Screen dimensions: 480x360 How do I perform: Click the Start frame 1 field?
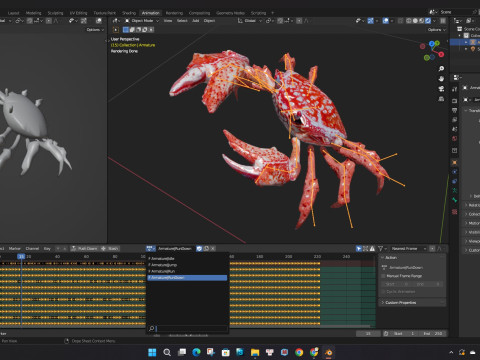(x=405, y=334)
